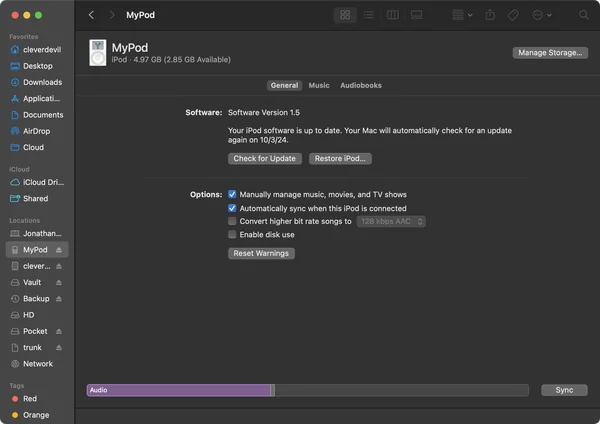
Task: Open the group-by dropdown in toolbar
Action: [463, 15]
